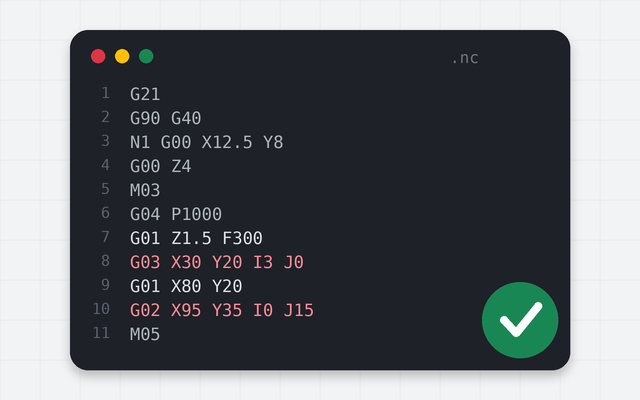This screenshot has width=640, height=400.
Task: Click line number 3 in gutter
Action: tap(105, 141)
